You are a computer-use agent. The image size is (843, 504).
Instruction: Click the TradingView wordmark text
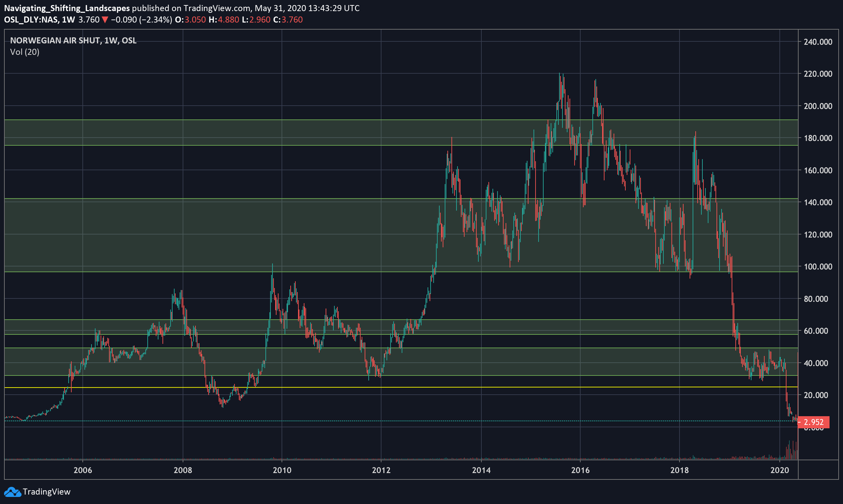pos(46,492)
